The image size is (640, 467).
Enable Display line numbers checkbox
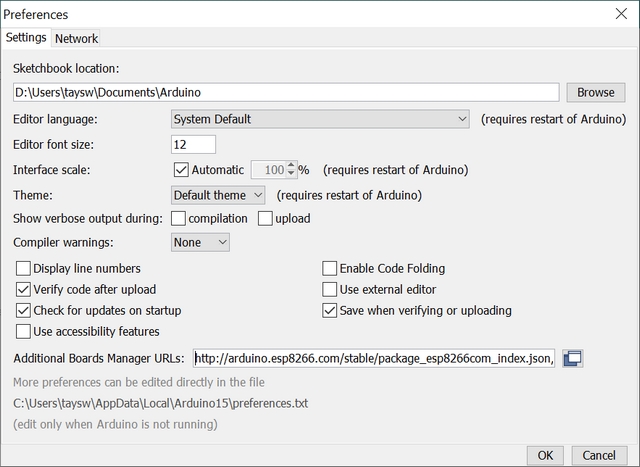pyautogui.click(x=23, y=269)
